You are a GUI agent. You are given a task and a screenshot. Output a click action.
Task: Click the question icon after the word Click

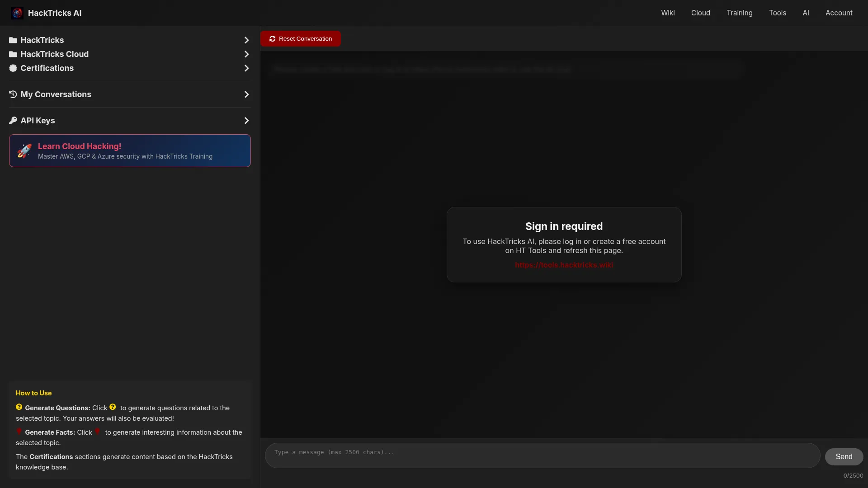[x=113, y=407]
